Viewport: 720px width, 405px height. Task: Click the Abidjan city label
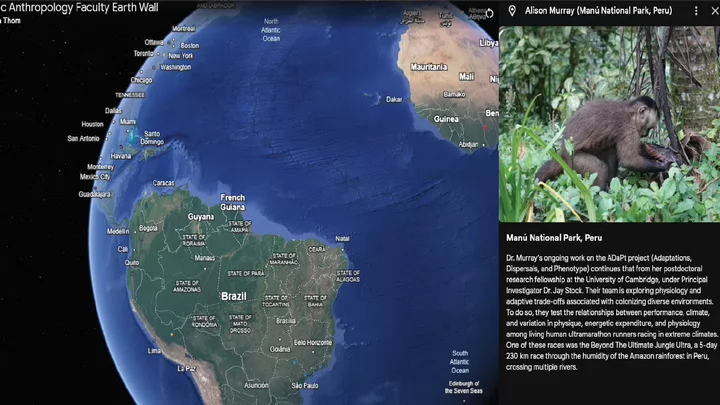[x=468, y=144]
